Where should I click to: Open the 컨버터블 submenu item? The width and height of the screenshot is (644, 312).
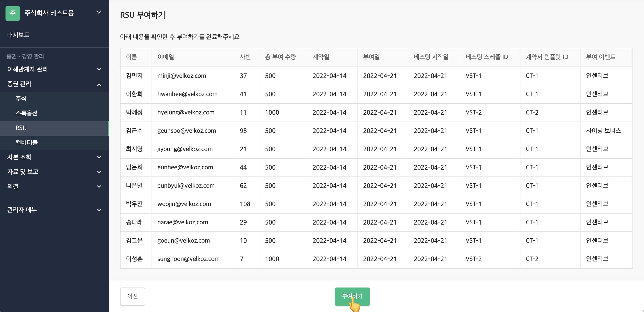(55, 143)
